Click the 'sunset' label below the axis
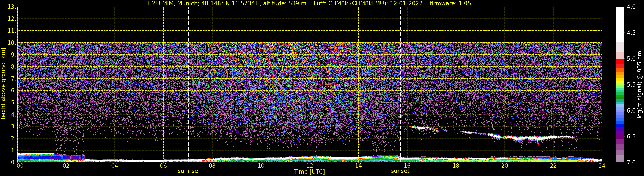644x176 pixels. [x=400, y=171]
